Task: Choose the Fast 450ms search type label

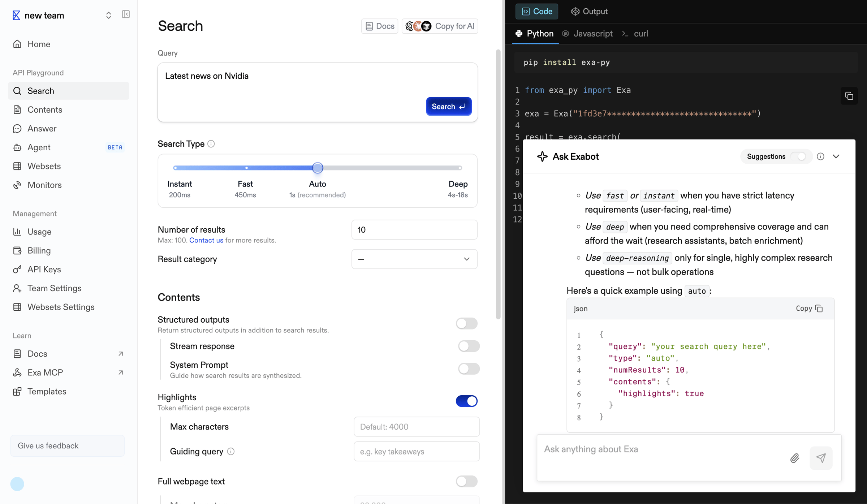Action: tap(245, 189)
